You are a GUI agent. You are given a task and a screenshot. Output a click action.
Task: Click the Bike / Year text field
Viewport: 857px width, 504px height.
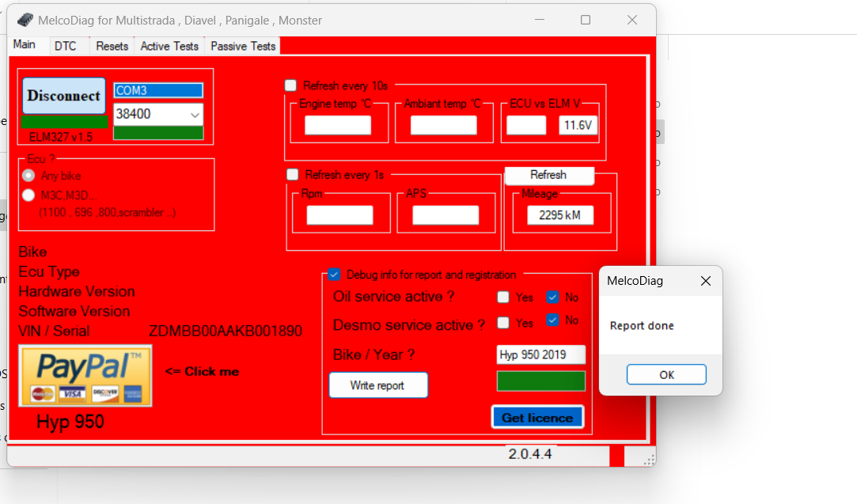(x=540, y=354)
